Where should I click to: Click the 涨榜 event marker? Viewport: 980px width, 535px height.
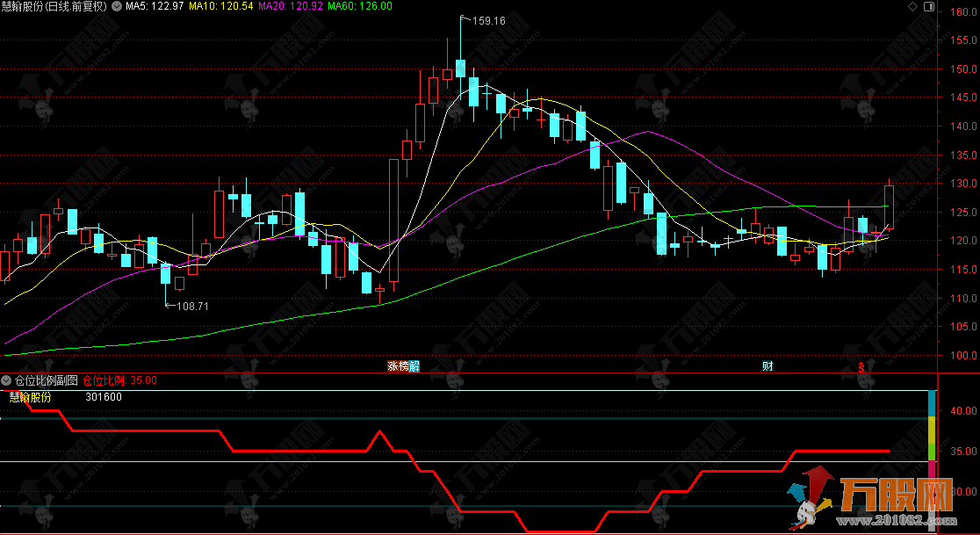pos(398,366)
